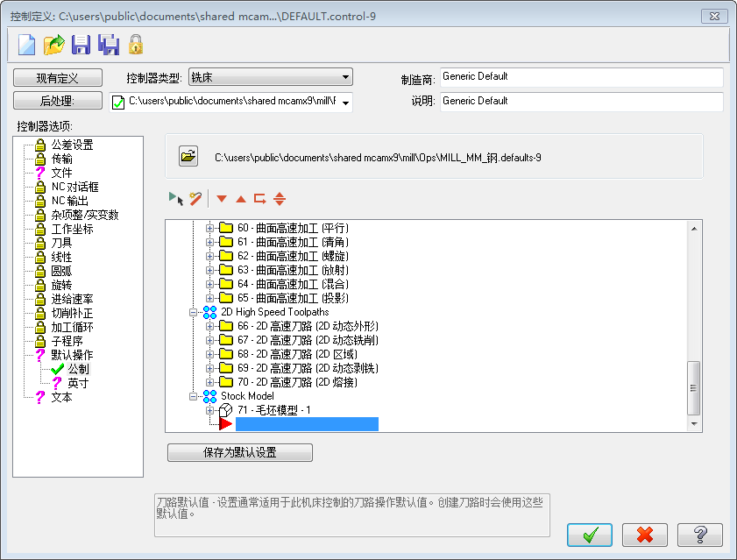Select 进给速率 option
Viewport: 737px width, 560px height.
pyautogui.click(x=72, y=299)
